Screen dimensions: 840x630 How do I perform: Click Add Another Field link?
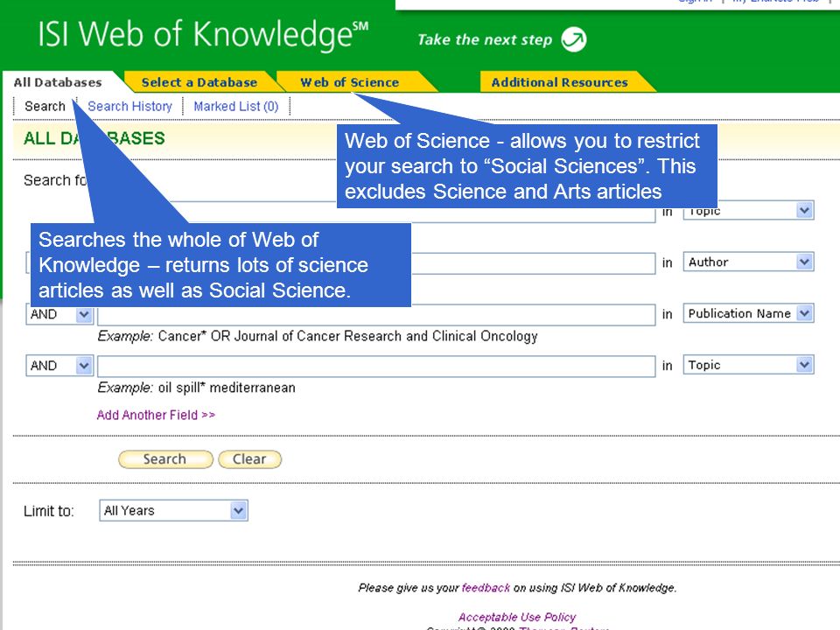[156, 415]
